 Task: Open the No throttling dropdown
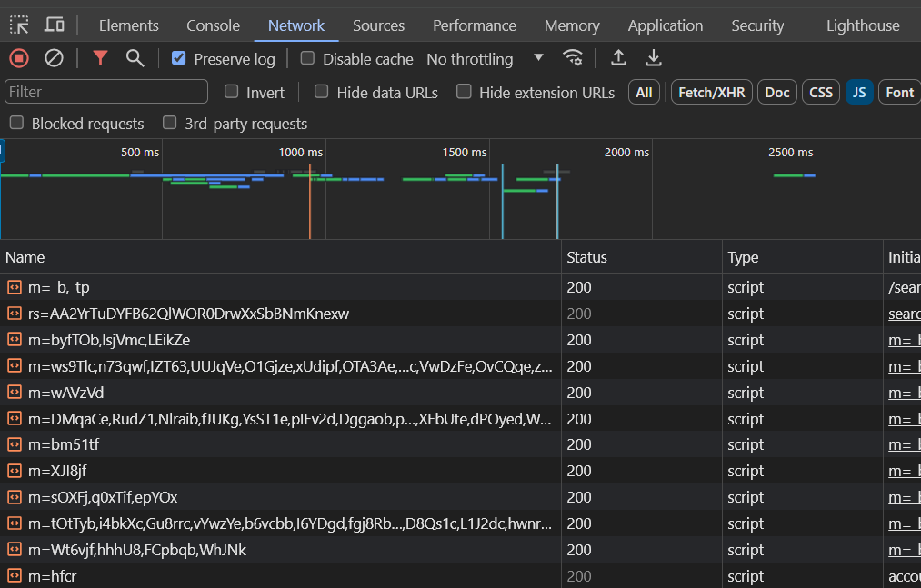[470, 58]
